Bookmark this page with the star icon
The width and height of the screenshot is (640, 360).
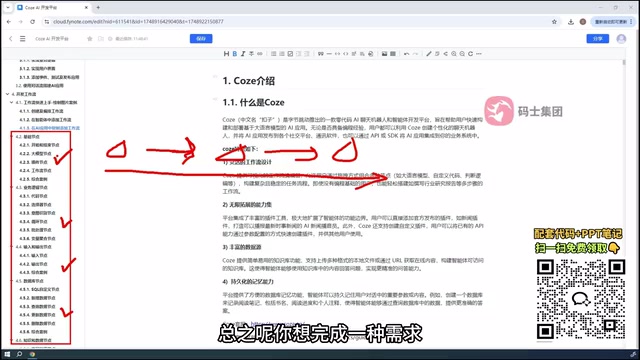tap(554, 22)
